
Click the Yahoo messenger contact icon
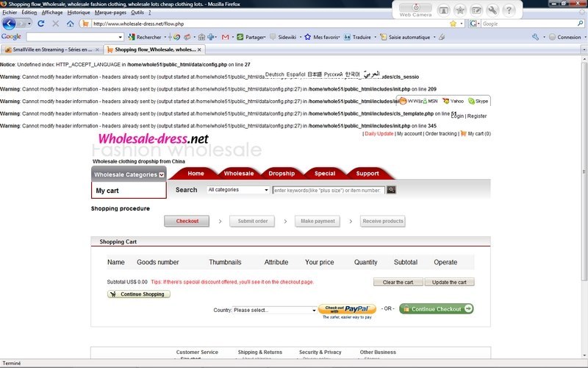[x=445, y=101]
